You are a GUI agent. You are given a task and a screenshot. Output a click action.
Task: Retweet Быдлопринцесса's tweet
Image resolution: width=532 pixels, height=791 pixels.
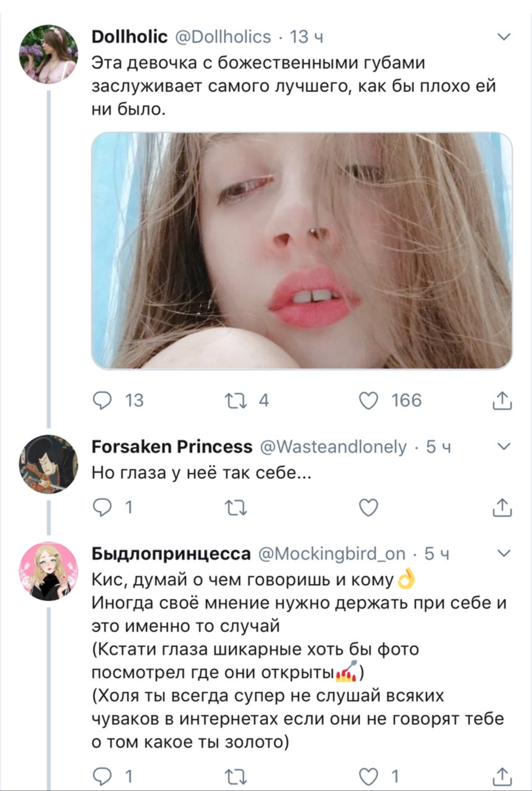coord(237,776)
